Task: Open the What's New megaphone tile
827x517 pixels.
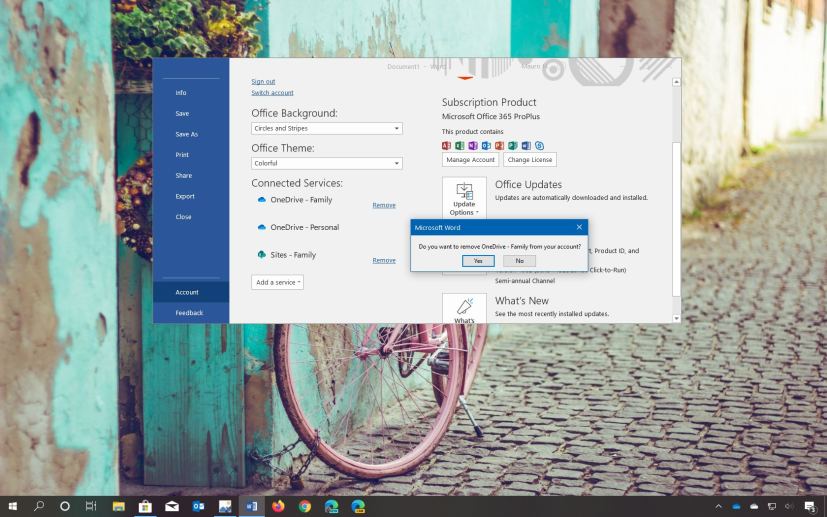Action: click(464, 309)
